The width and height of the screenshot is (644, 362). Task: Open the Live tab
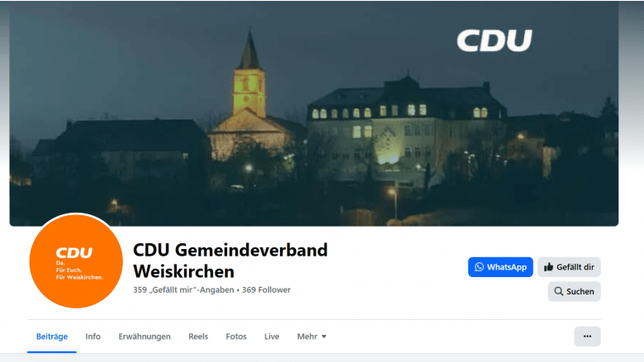point(272,336)
